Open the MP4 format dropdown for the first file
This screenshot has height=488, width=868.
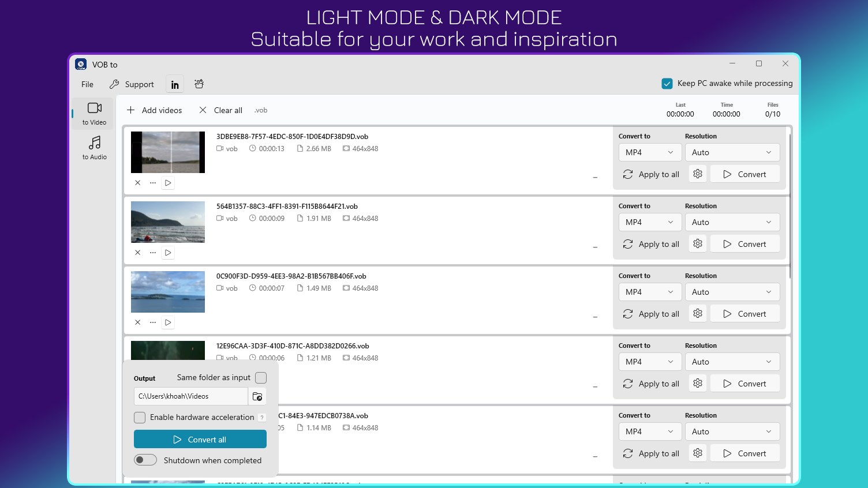pyautogui.click(x=650, y=152)
